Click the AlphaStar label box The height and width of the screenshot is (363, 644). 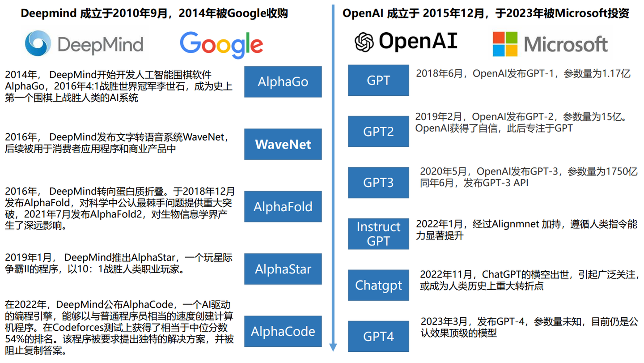(x=283, y=269)
